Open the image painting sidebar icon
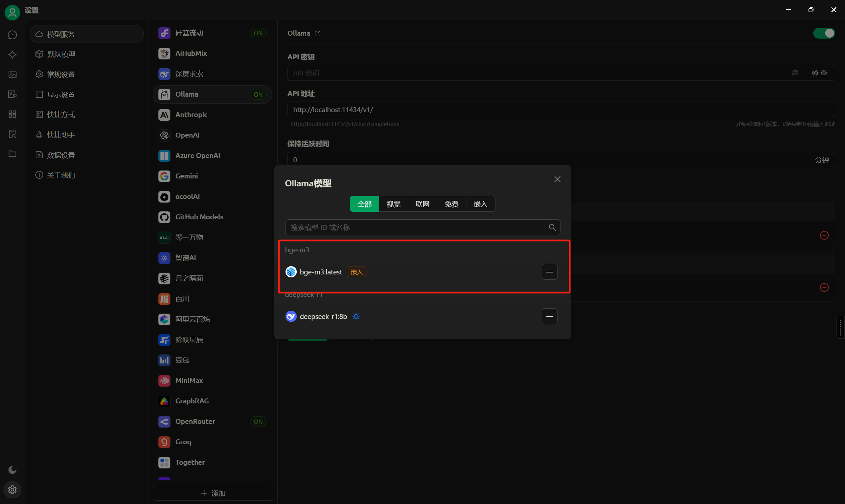This screenshot has height=504, width=845. (x=12, y=74)
